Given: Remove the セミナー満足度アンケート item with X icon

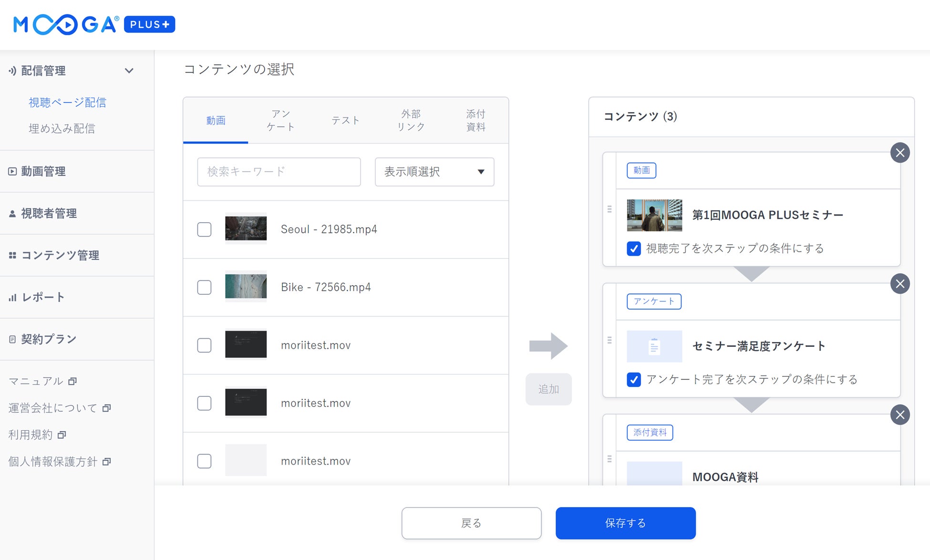Looking at the screenshot, I should coord(899,284).
